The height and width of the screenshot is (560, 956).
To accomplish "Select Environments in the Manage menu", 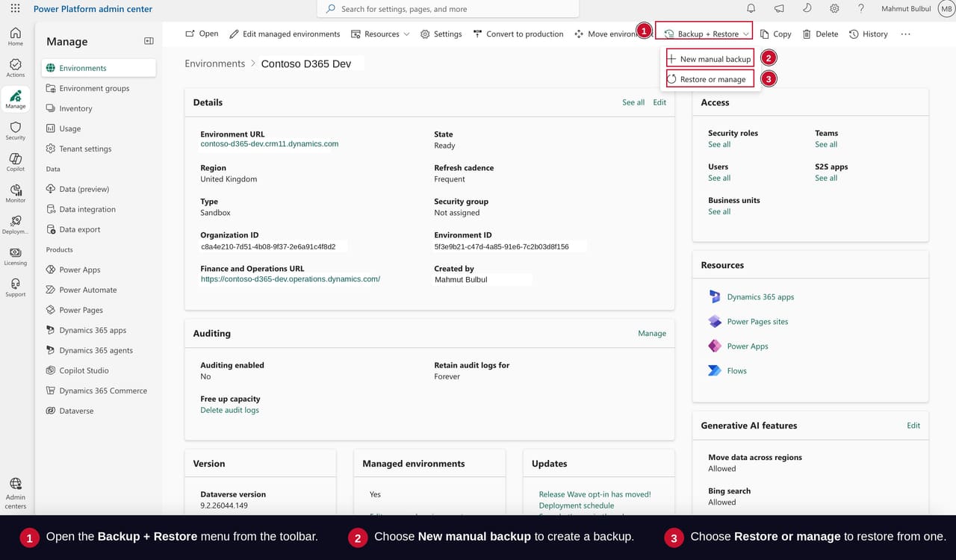I will click(99, 68).
